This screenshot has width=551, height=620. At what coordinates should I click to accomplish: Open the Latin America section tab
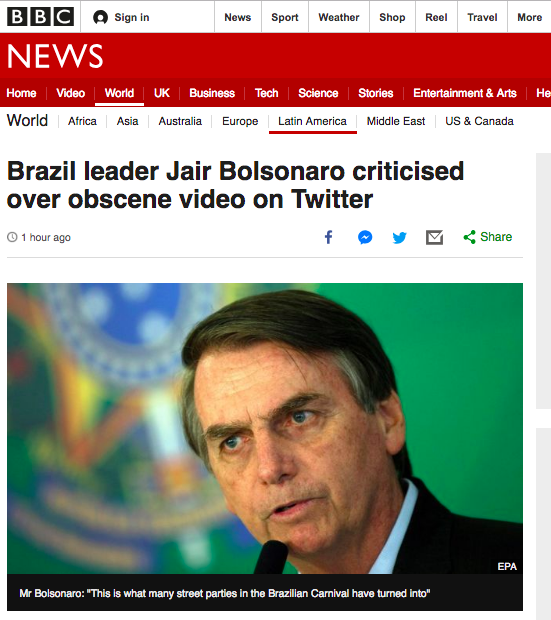click(312, 121)
